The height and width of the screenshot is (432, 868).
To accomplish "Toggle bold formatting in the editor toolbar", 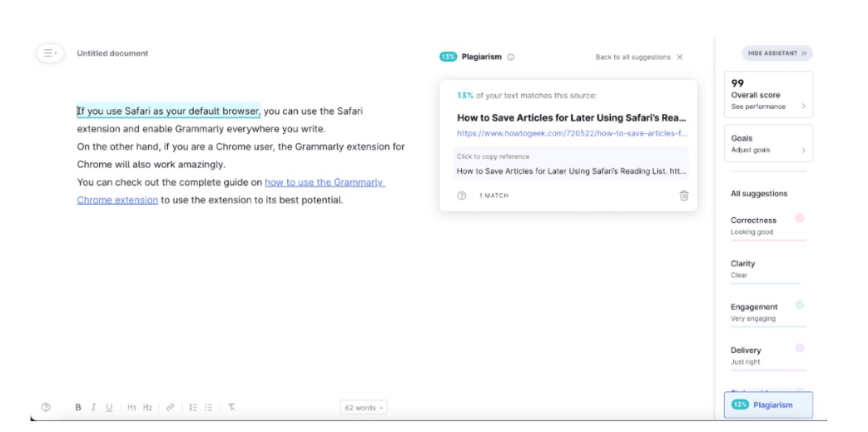I will point(78,407).
